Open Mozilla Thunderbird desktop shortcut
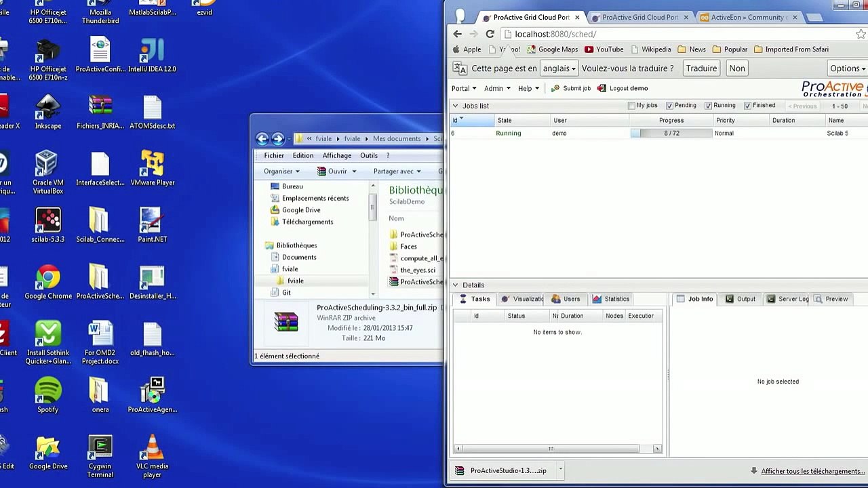 pos(100,12)
